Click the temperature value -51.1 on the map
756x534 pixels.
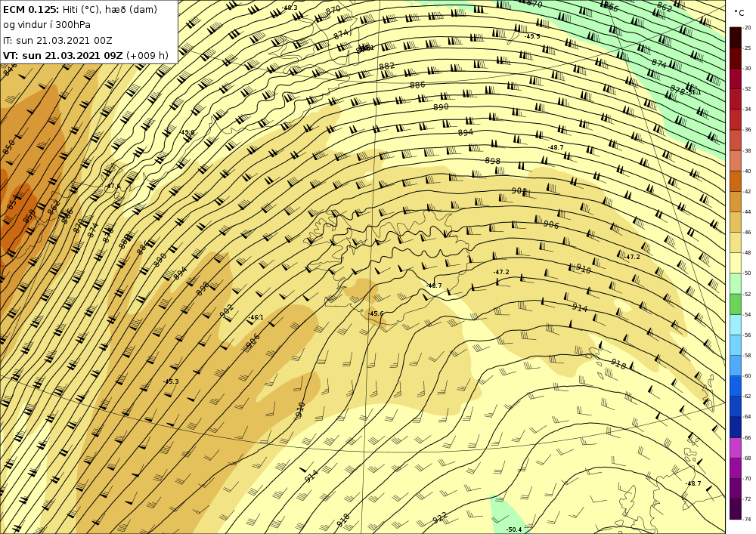693,92
